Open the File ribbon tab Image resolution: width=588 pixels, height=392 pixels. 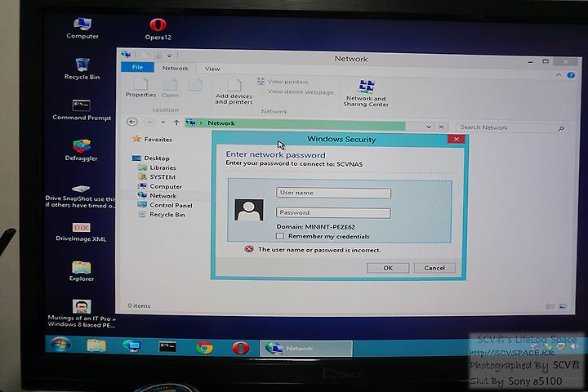138,67
